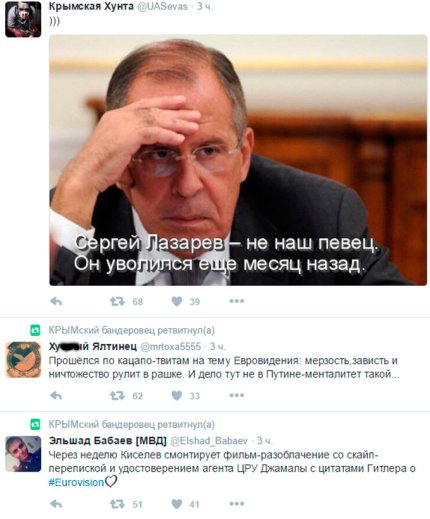The width and height of the screenshot is (430, 519).
Task: Open the #Eurovision hashtag link
Action: (x=76, y=482)
